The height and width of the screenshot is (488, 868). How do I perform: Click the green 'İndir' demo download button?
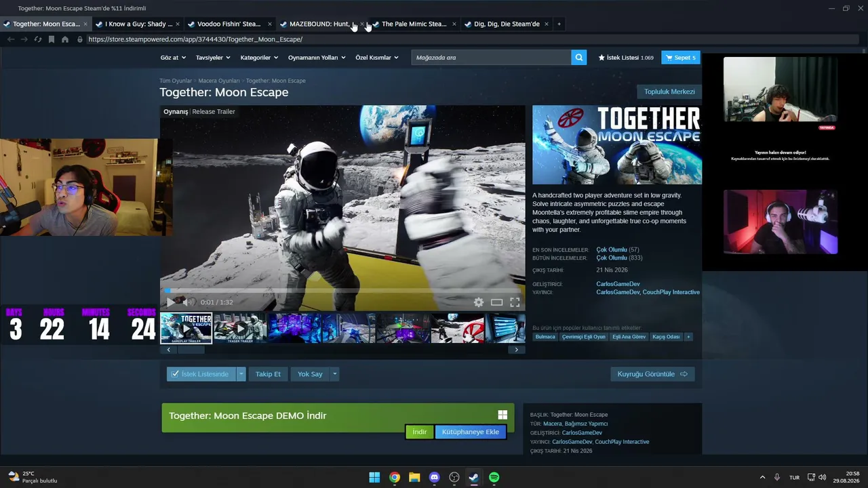point(420,432)
